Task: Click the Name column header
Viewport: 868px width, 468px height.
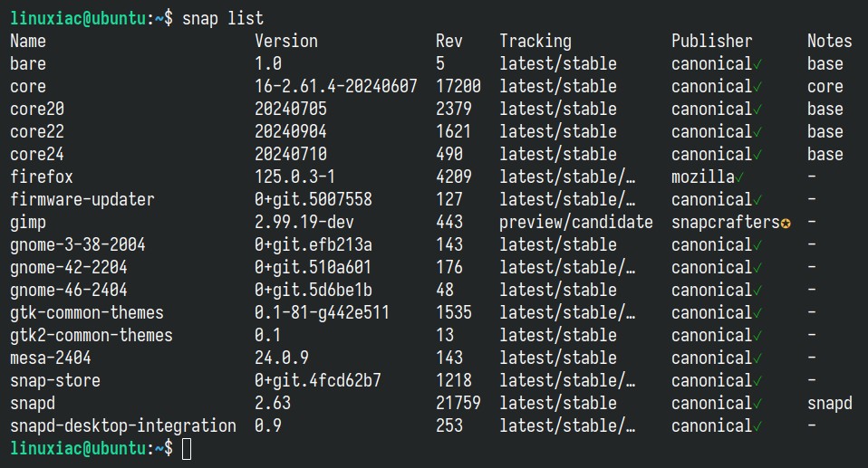Action: 28,41
